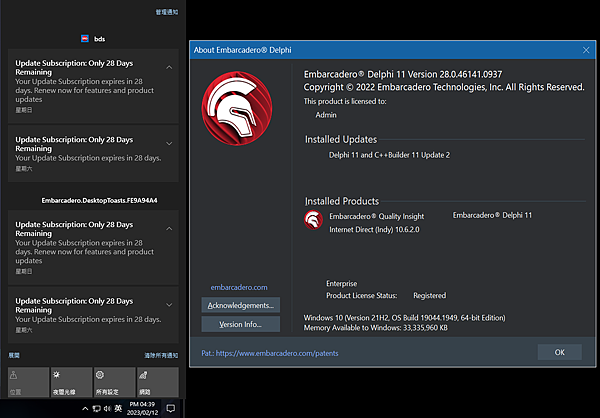Click the Version Info... button
This screenshot has height=418, width=600.
point(241,324)
